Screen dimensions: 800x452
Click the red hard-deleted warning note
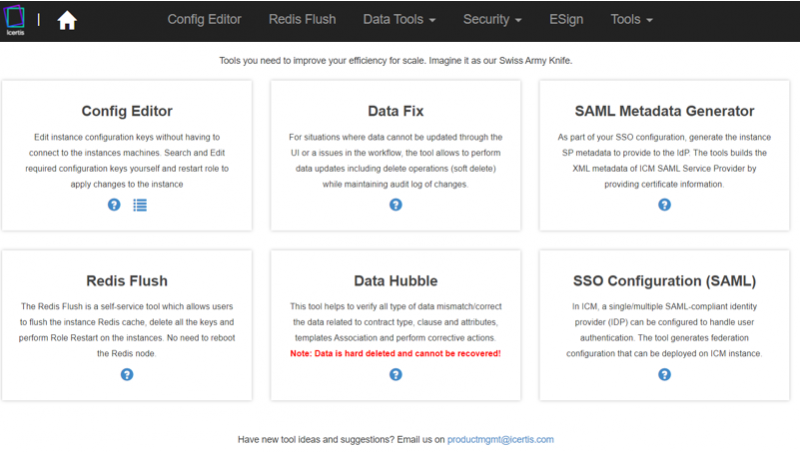395,353
